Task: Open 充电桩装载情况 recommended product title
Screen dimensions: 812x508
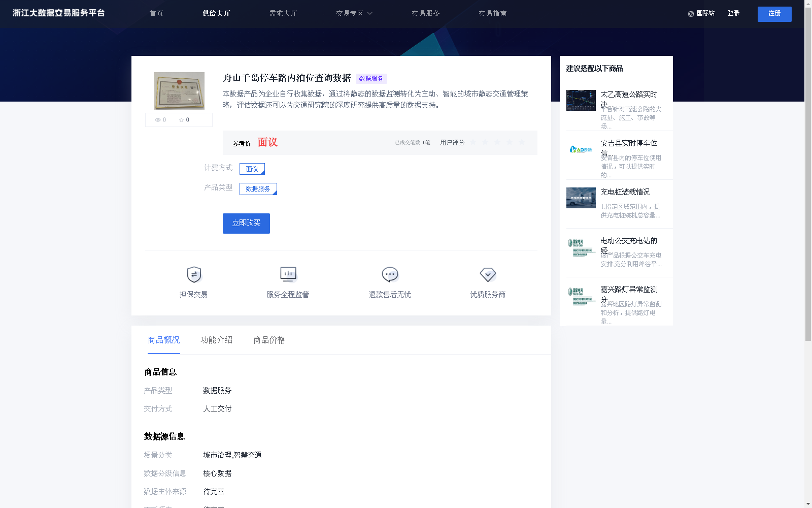Action: pos(625,192)
